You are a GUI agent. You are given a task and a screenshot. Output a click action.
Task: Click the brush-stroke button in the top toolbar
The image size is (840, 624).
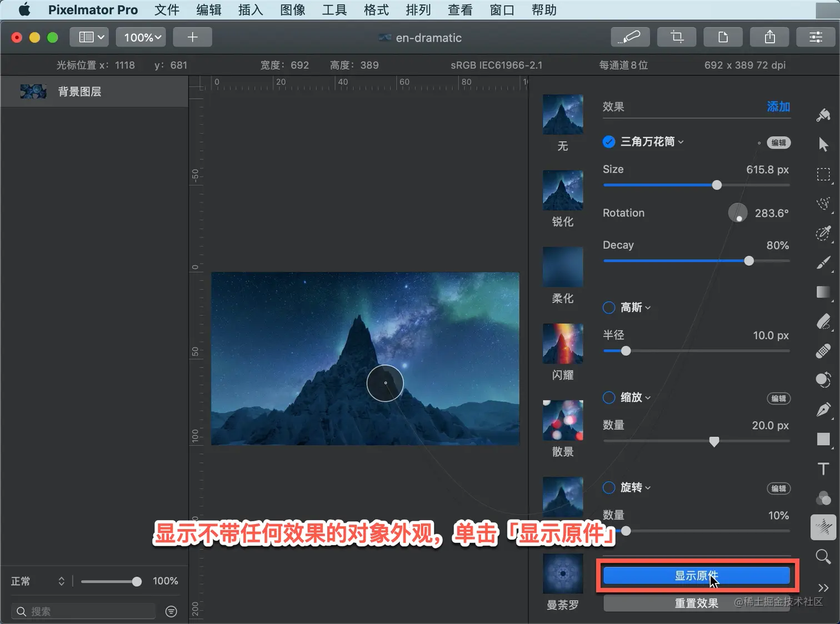630,37
